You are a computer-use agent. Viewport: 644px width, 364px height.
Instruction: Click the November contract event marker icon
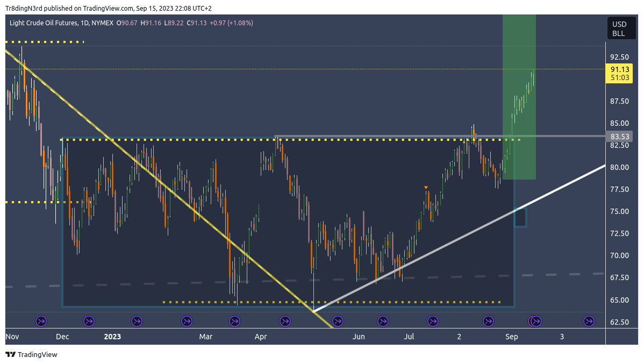pos(41,322)
